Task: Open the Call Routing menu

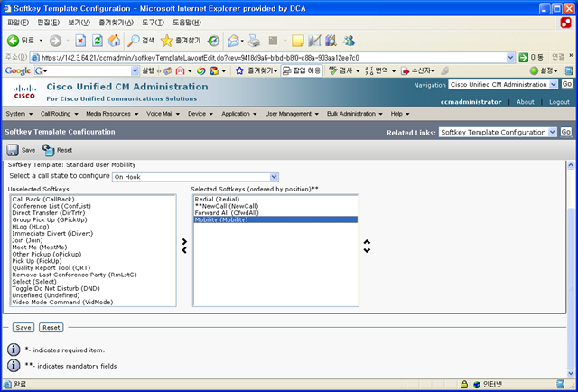Action: coord(60,114)
